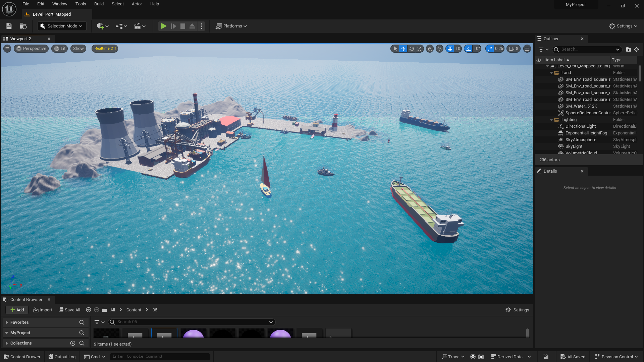Open the Build menu

point(99,4)
